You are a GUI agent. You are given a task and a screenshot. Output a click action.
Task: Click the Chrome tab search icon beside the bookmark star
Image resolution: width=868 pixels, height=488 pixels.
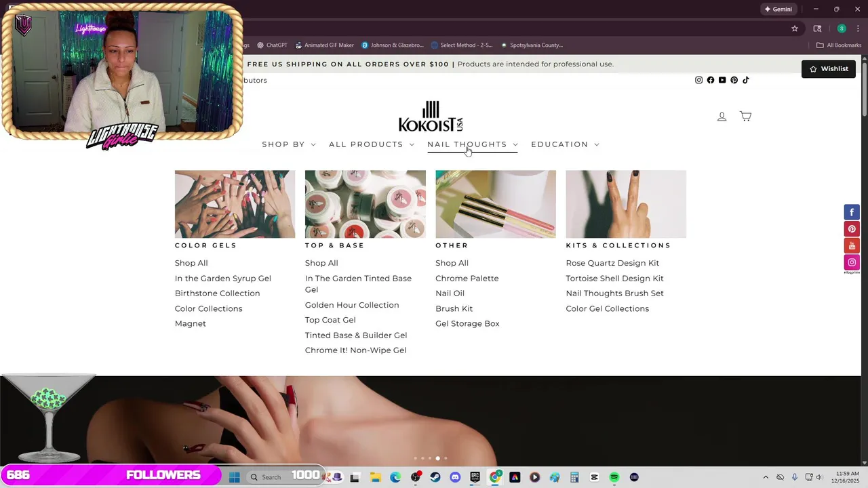point(817,28)
